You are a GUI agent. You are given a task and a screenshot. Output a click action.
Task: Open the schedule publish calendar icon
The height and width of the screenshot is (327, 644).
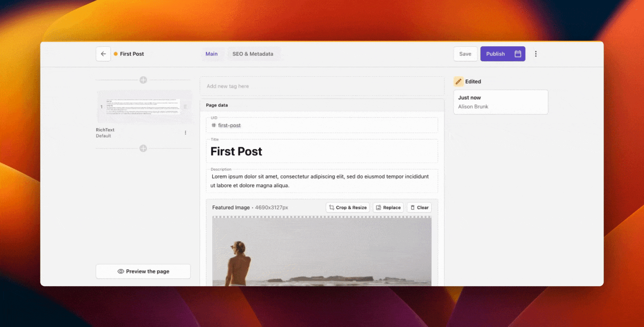(518, 54)
